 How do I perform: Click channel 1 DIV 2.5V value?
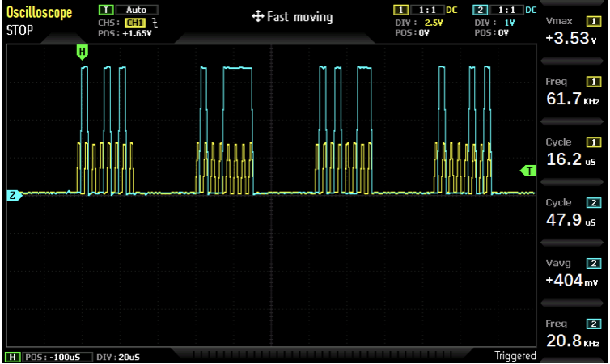[434, 23]
